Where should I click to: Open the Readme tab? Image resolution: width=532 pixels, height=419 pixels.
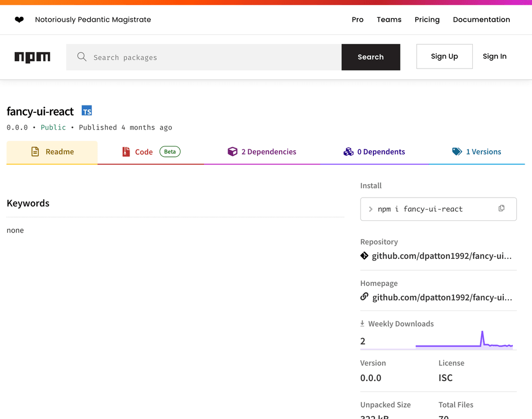[52, 152]
